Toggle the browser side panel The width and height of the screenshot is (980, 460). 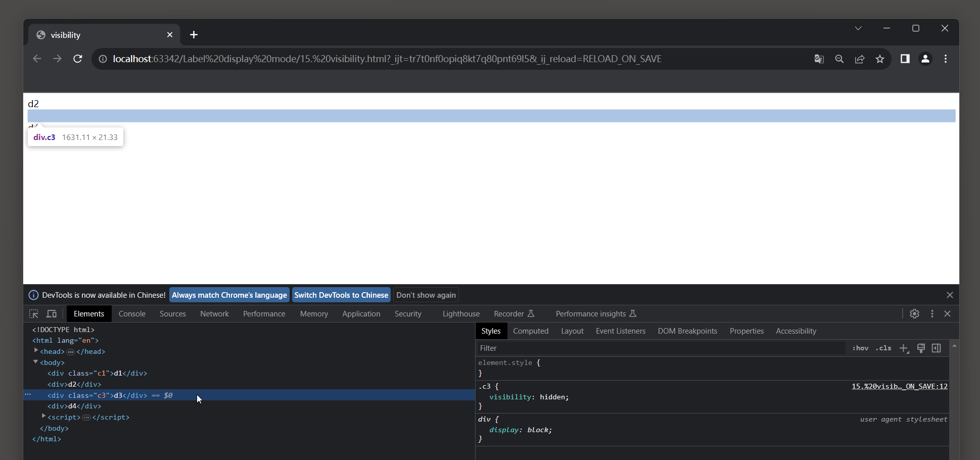(x=905, y=59)
